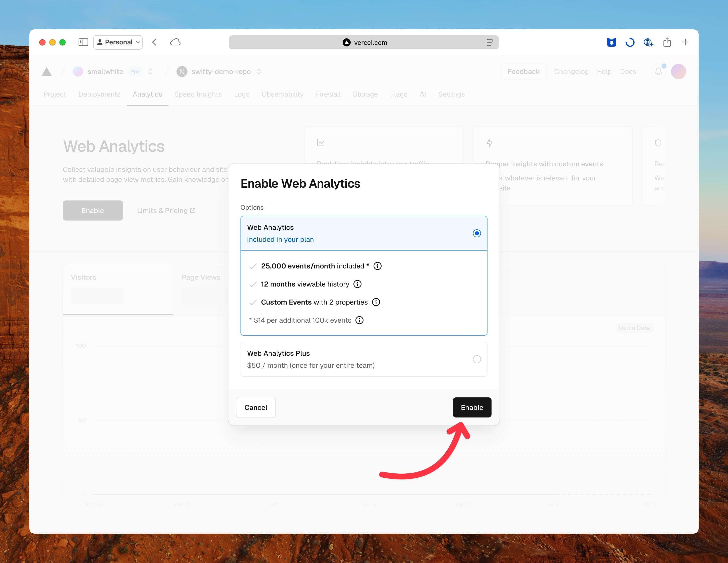
Task: Select the Web Analytics radio option
Action: (477, 233)
